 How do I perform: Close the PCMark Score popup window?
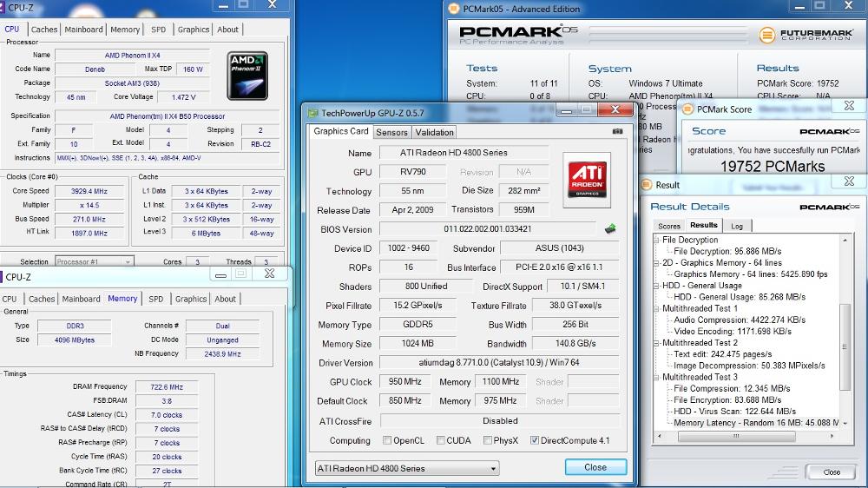coord(849,105)
